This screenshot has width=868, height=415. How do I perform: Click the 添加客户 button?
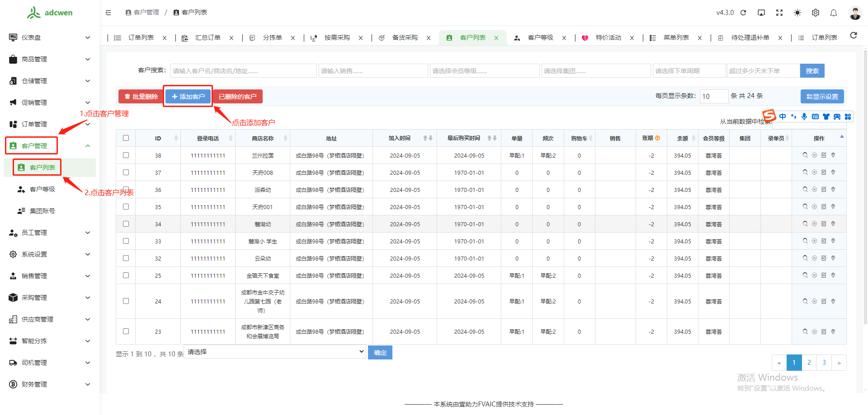(188, 96)
